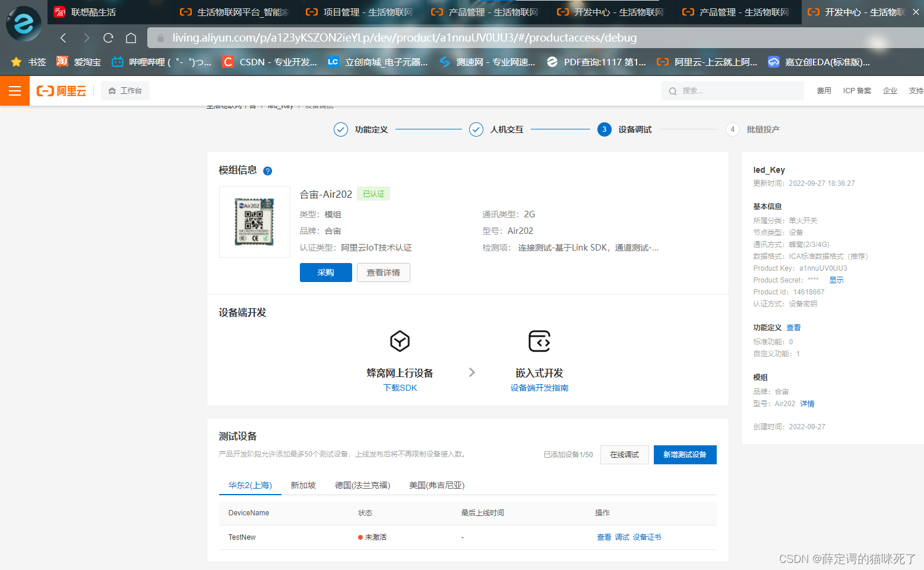Click the 已认证 certified badge

pyautogui.click(x=374, y=194)
